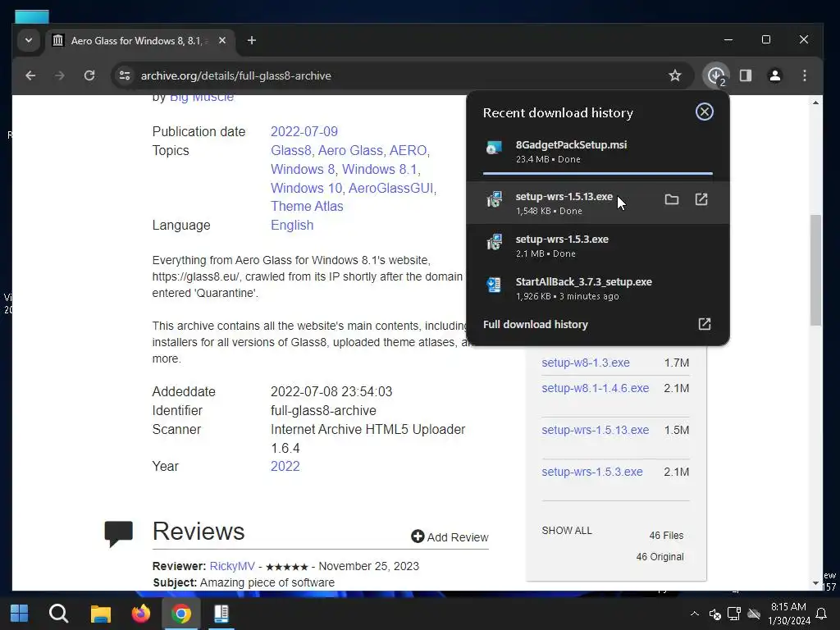Open the Chrome profile menu
This screenshot has height=630, width=840.
774,75
